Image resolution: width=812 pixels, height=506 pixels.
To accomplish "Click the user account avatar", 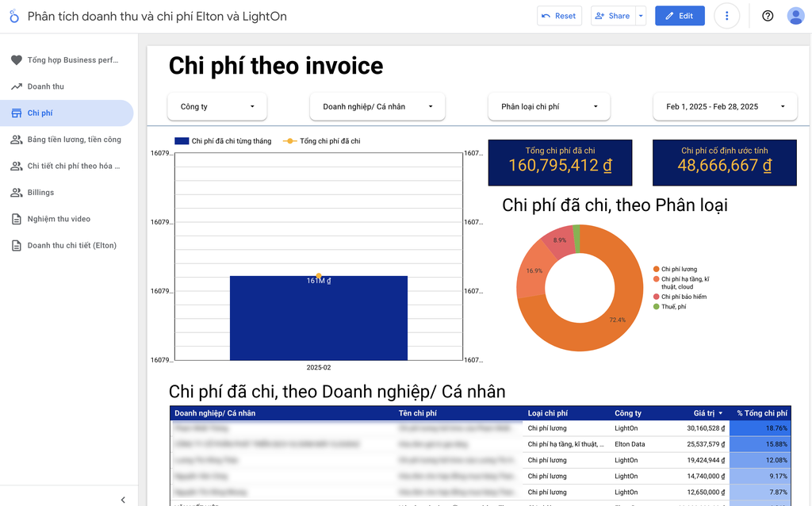I will pyautogui.click(x=795, y=16).
